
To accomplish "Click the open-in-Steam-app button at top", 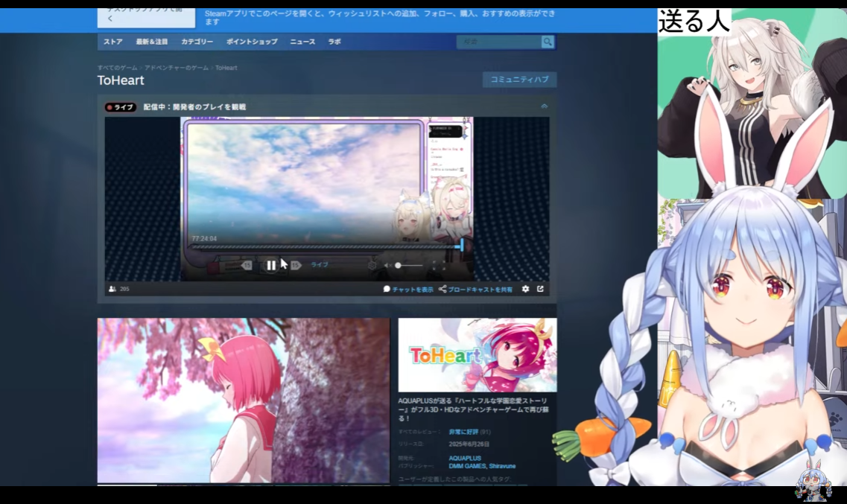I will (x=147, y=18).
